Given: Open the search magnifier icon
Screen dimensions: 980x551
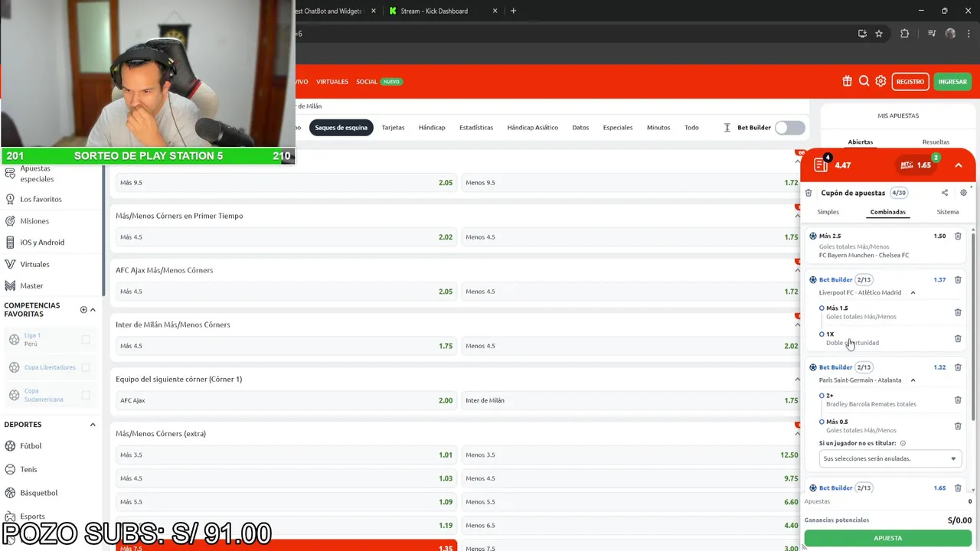Looking at the screenshot, I should click(x=864, y=81).
